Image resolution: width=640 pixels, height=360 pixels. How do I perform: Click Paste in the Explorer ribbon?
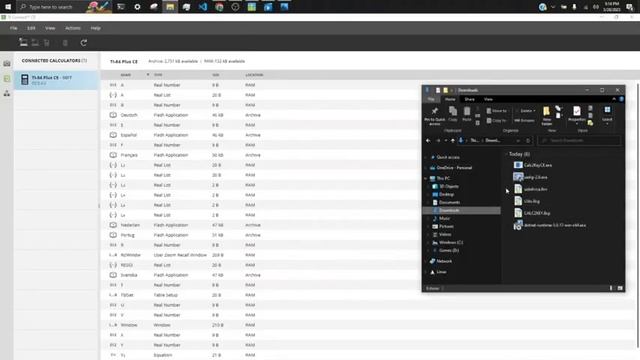(467, 114)
